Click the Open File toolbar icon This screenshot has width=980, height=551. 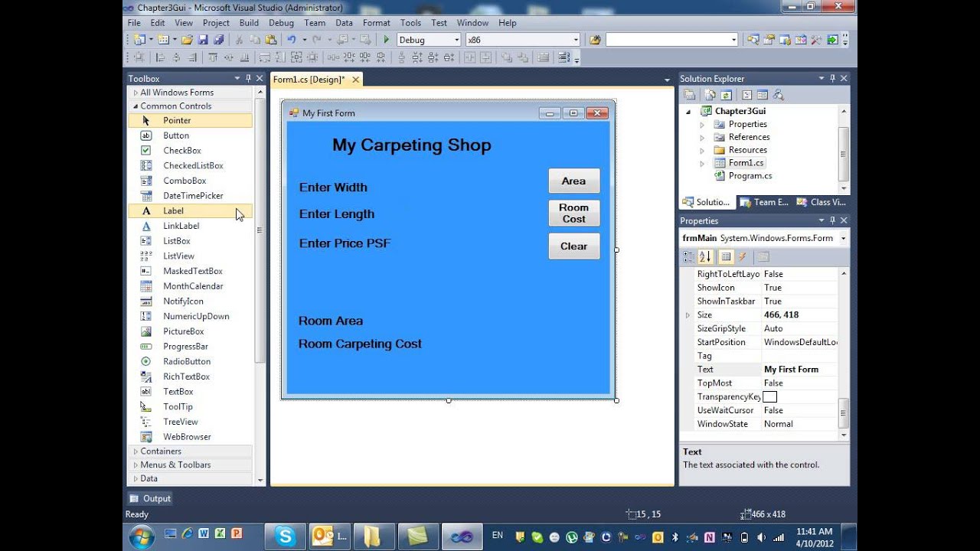[186, 40]
